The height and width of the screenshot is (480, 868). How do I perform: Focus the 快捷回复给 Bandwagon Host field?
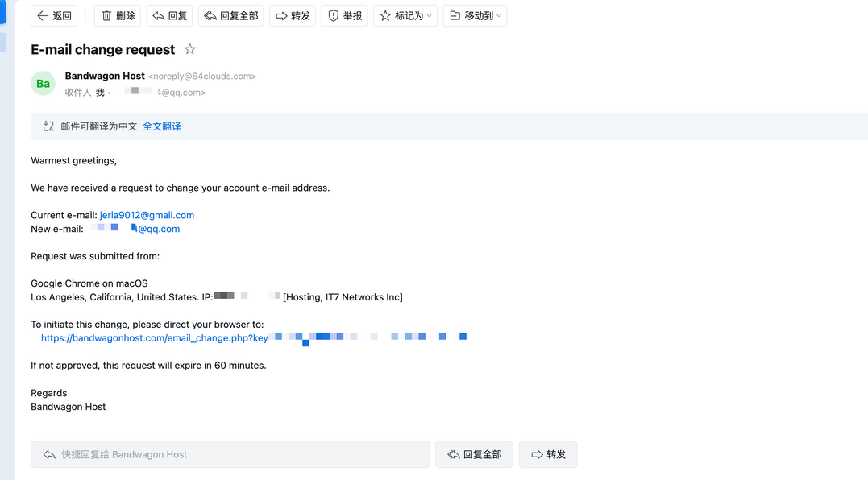tap(230, 454)
